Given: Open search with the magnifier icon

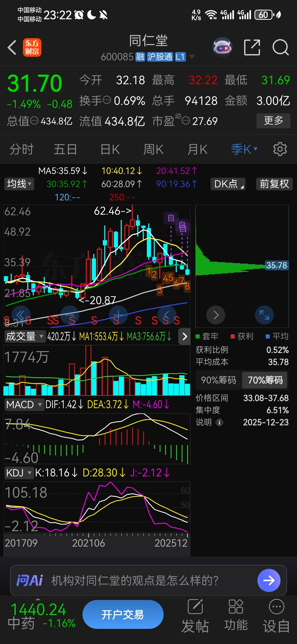Looking at the screenshot, I should tap(280, 47).
